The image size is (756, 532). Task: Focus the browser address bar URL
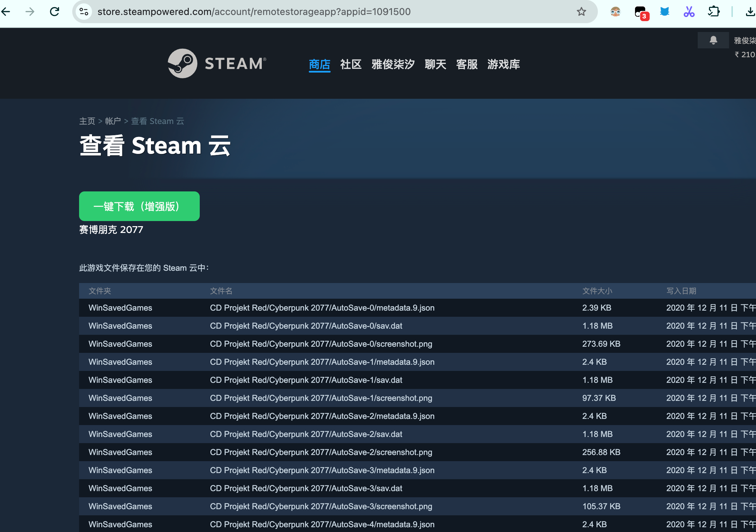click(x=254, y=12)
